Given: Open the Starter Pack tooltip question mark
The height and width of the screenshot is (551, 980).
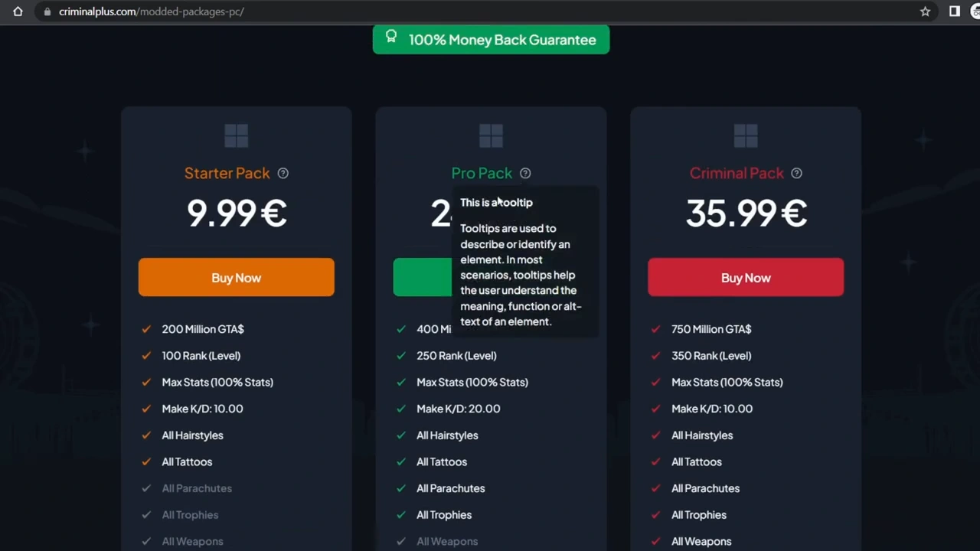Looking at the screenshot, I should pyautogui.click(x=283, y=173).
